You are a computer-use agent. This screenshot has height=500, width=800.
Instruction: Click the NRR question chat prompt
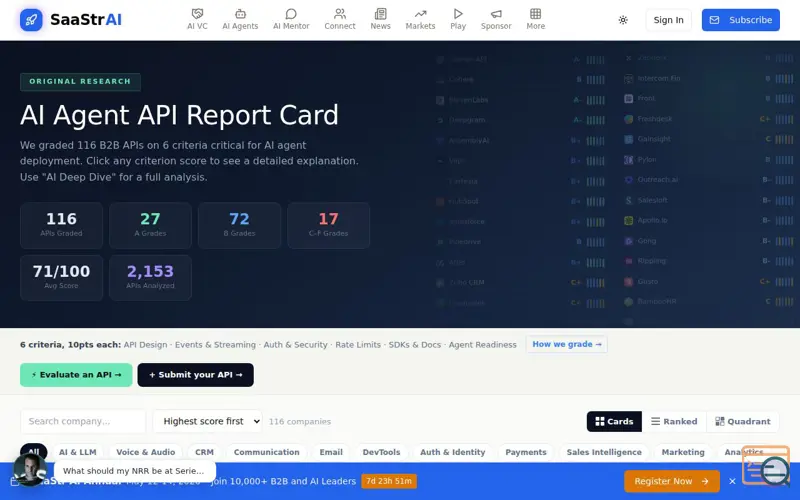coord(134,471)
